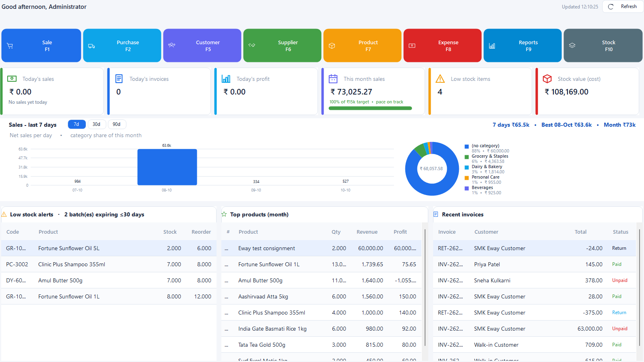Click the calendar icon beside This month sales

pos(333,78)
